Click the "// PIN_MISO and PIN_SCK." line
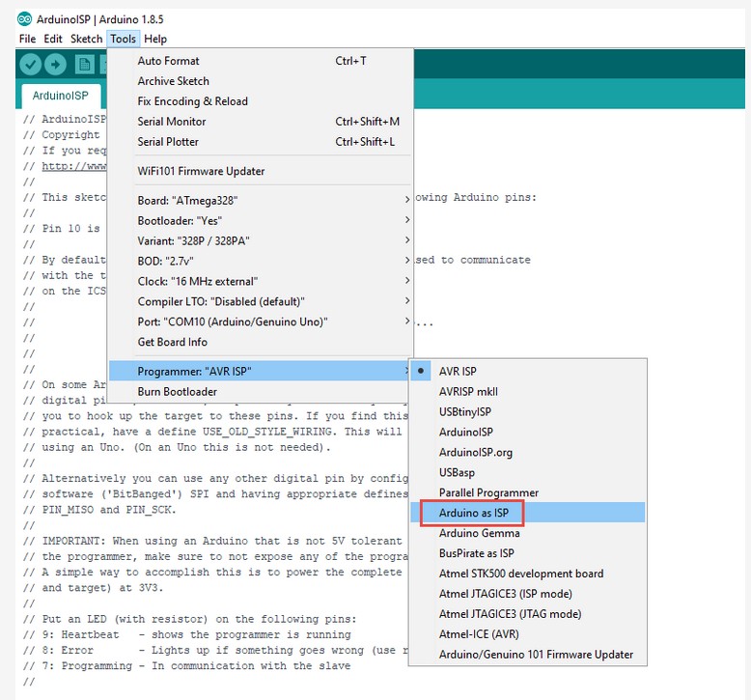This screenshot has width=751, height=700. (x=99, y=510)
